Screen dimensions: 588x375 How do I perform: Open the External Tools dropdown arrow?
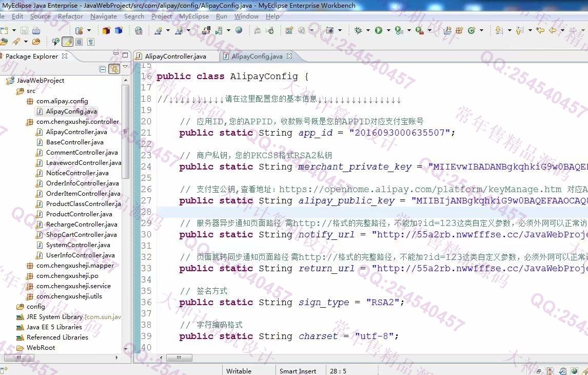429,30
